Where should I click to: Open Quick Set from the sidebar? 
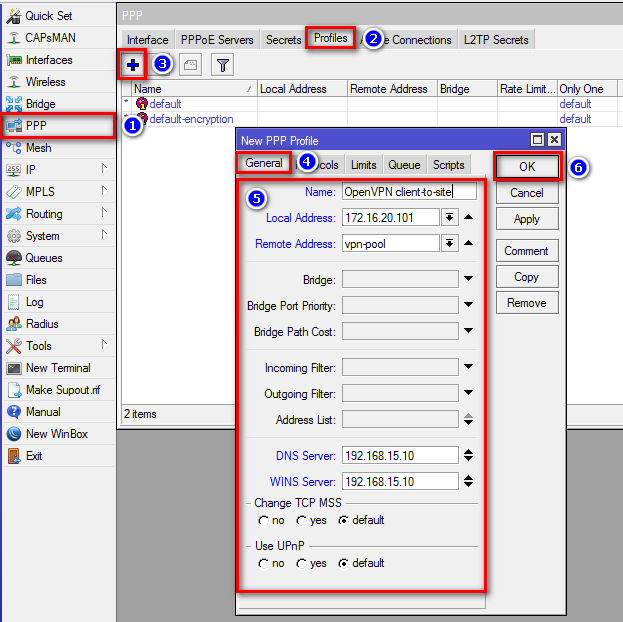click(59, 16)
